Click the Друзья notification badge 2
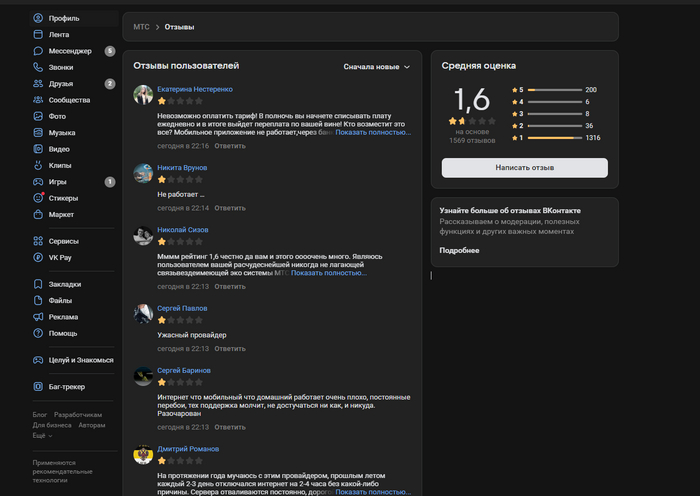700x496 pixels. coord(110,83)
